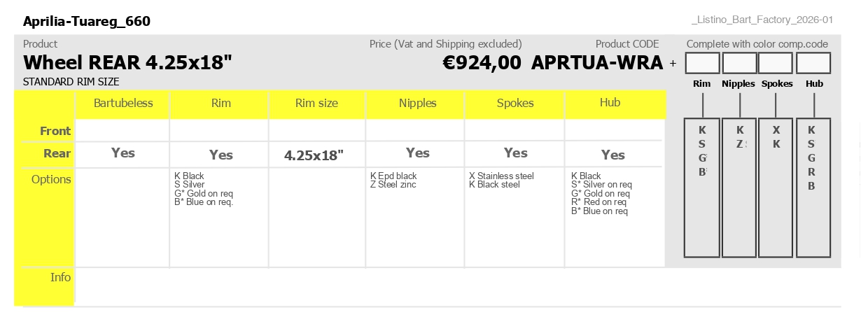
Task: Click the Spokes color code input box
Action: (x=776, y=63)
